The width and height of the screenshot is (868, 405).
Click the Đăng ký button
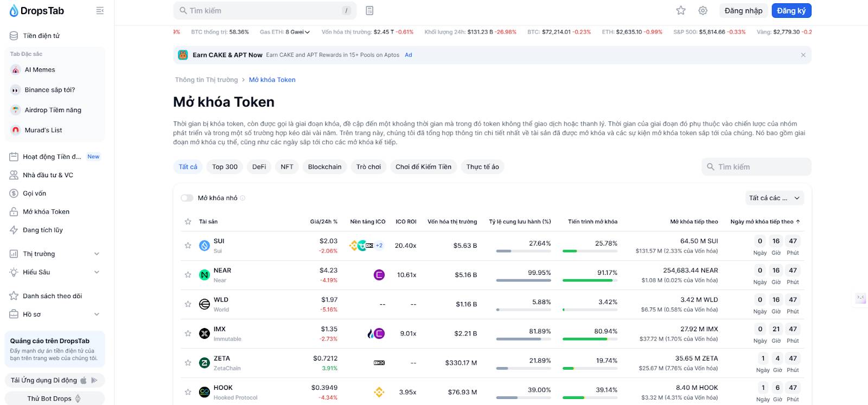point(792,11)
